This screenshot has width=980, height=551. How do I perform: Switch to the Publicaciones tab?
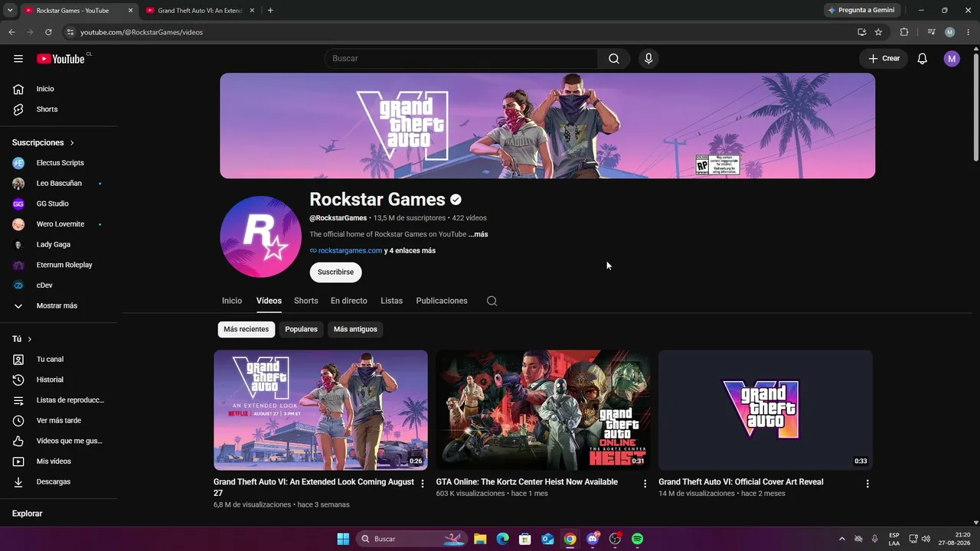pyautogui.click(x=442, y=301)
